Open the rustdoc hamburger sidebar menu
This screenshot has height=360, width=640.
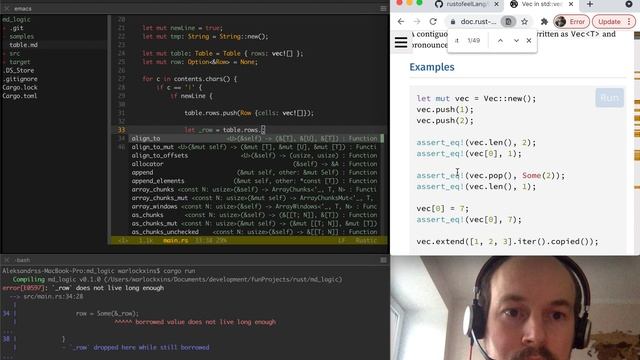pos(401,42)
